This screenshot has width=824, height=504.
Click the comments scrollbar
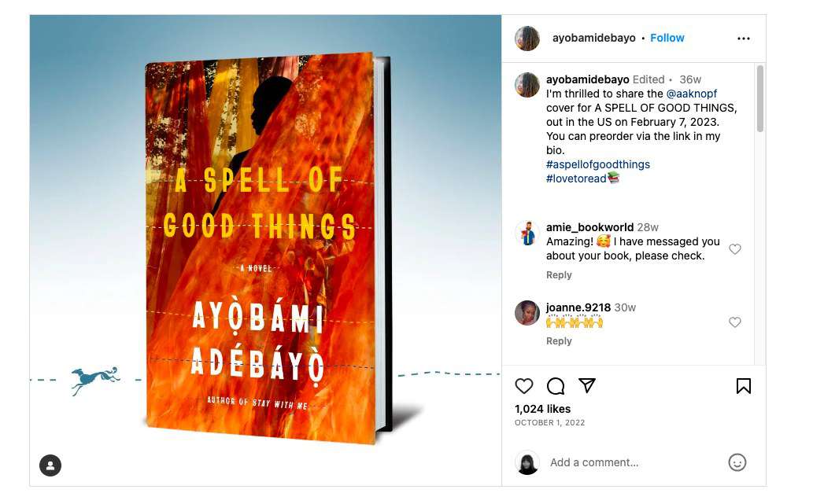(x=760, y=98)
